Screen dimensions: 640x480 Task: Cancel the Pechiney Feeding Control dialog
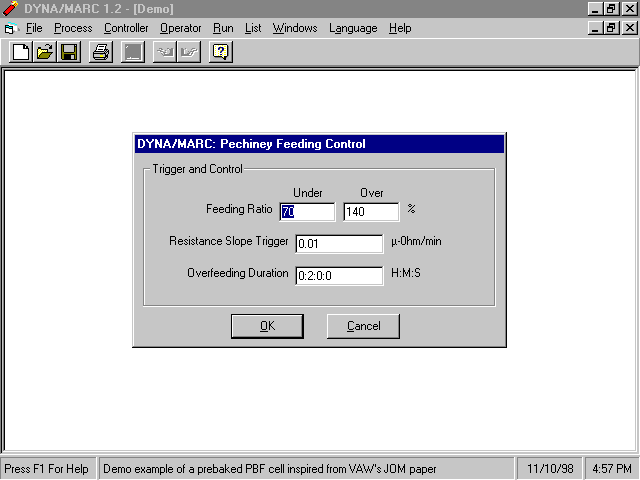point(363,326)
